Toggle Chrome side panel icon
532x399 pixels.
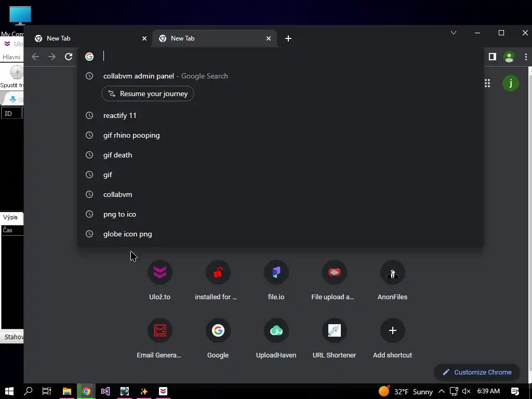click(493, 57)
